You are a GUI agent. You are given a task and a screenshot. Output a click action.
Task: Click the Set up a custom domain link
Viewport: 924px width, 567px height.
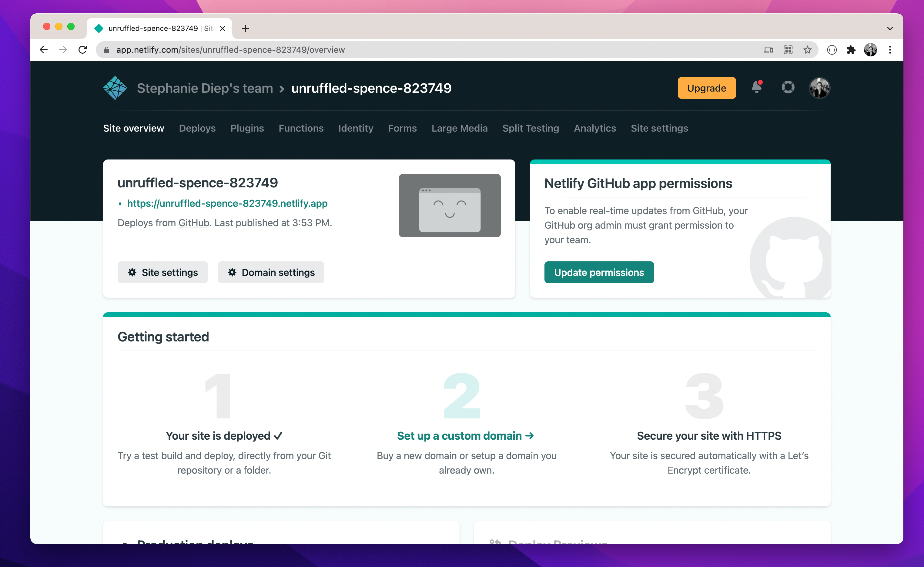(465, 435)
